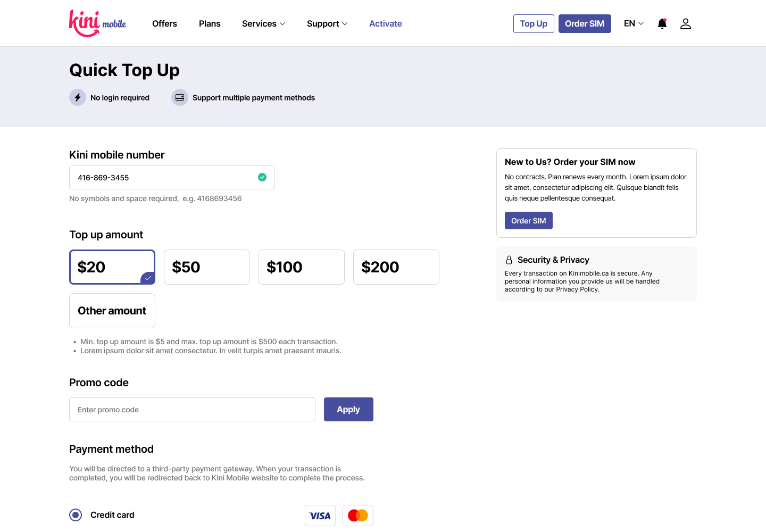Expand the Services menu
The width and height of the screenshot is (766, 532).
264,23
